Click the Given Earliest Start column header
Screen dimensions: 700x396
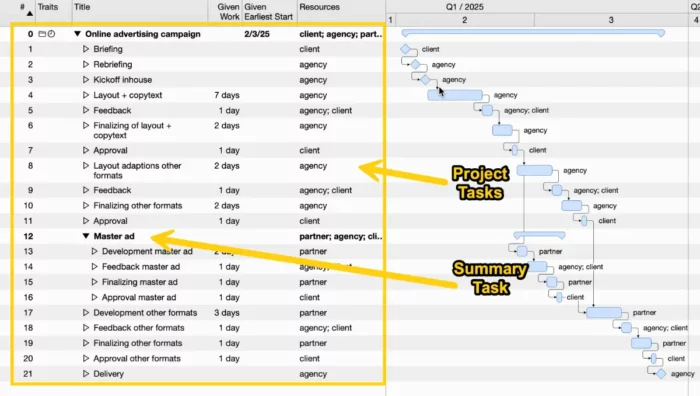pos(268,12)
